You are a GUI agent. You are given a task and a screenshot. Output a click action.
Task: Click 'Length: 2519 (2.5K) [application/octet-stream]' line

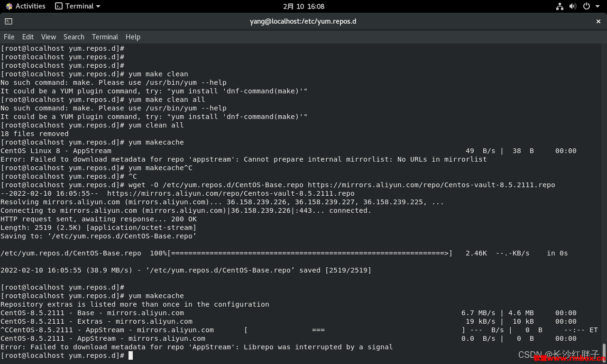pyautogui.click(x=99, y=227)
